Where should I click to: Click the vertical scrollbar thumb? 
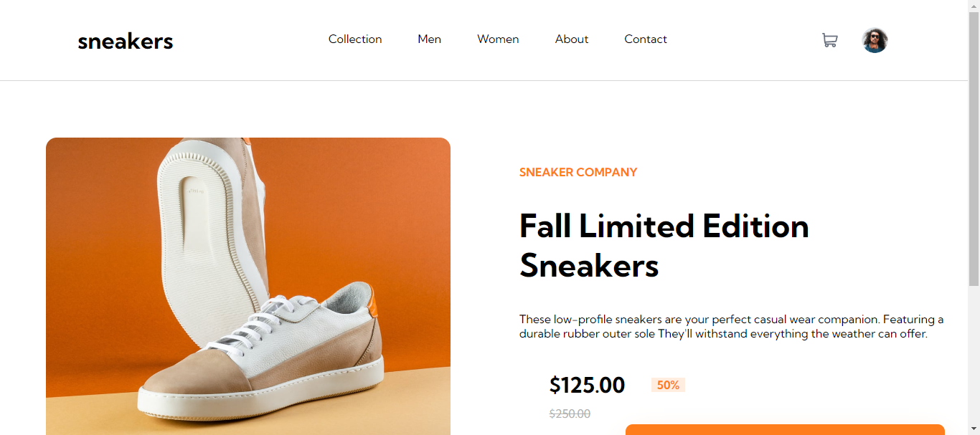pos(974,148)
